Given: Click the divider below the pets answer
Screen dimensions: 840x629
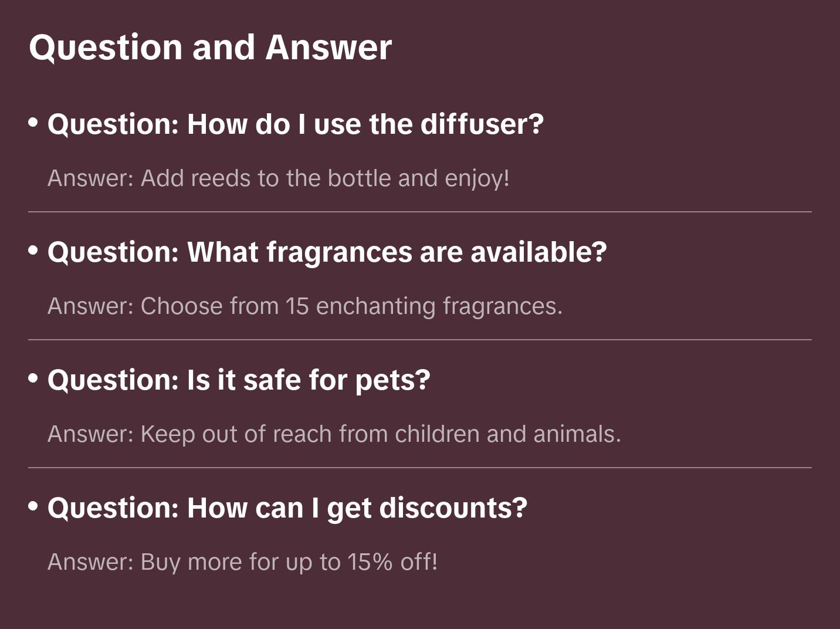Looking at the screenshot, I should pos(420,468).
